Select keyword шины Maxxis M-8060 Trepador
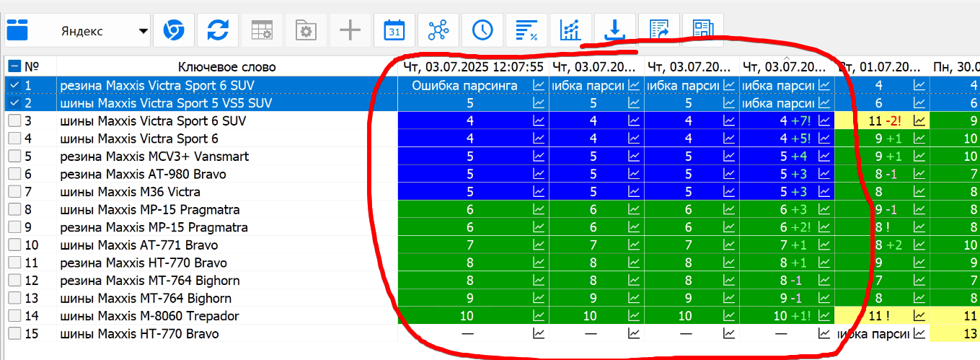980x360 pixels. pyautogui.click(x=149, y=316)
